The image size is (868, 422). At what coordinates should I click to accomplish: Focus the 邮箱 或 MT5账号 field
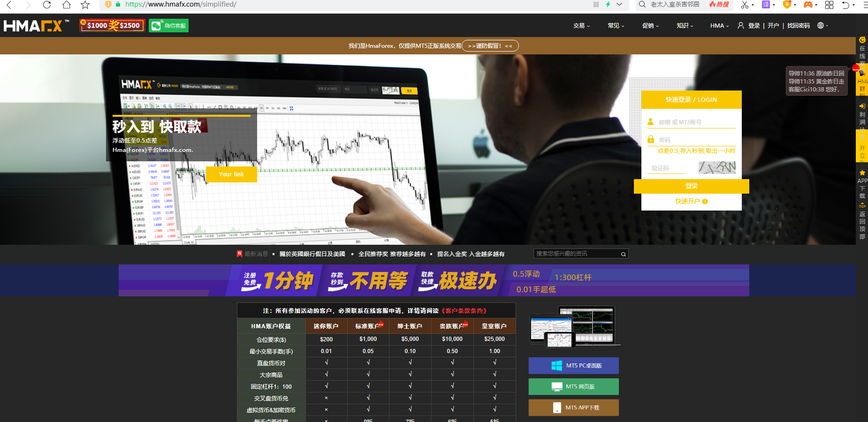(x=692, y=122)
